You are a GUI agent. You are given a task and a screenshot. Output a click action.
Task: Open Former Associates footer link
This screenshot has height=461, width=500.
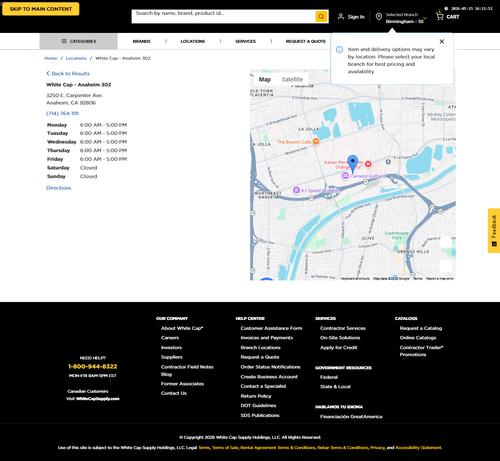coord(182,384)
